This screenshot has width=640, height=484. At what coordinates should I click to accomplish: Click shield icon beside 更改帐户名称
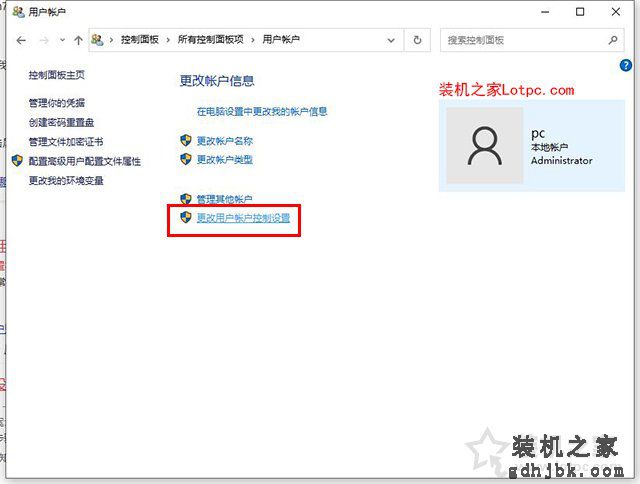(186, 140)
